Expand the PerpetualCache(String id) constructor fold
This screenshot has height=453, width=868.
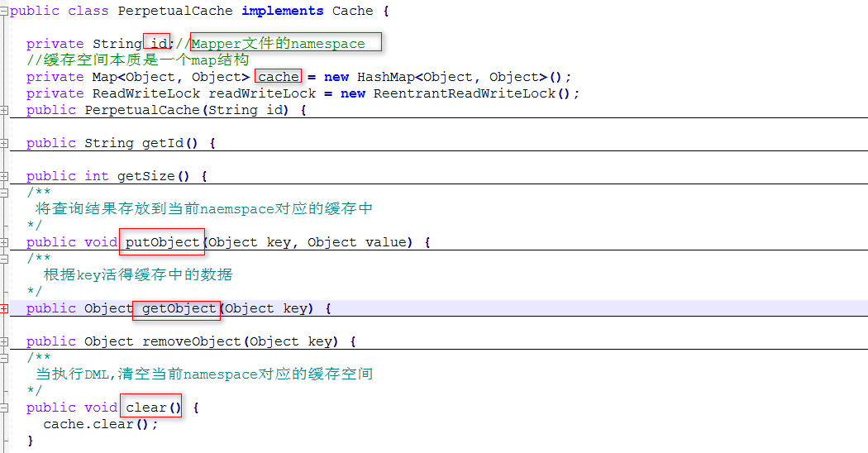3,110
